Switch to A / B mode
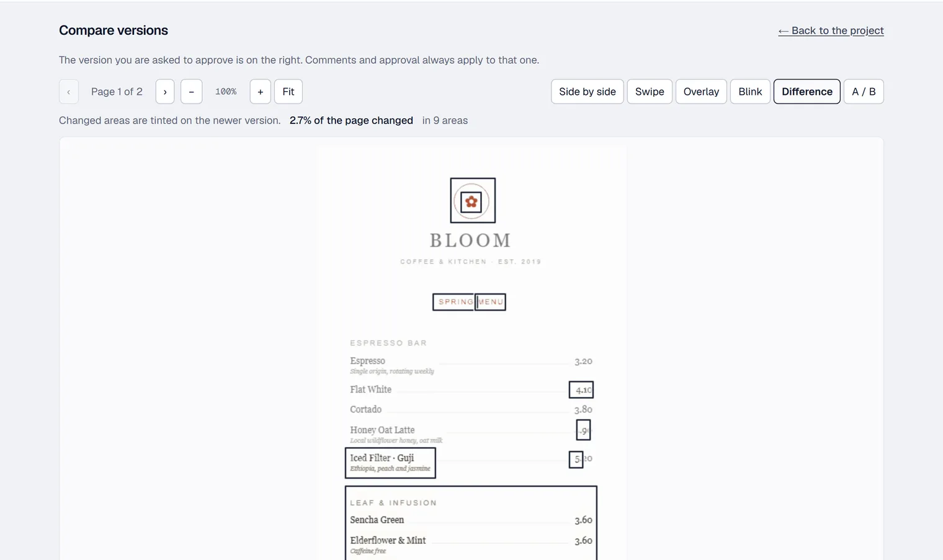The image size is (943, 560). point(864,92)
